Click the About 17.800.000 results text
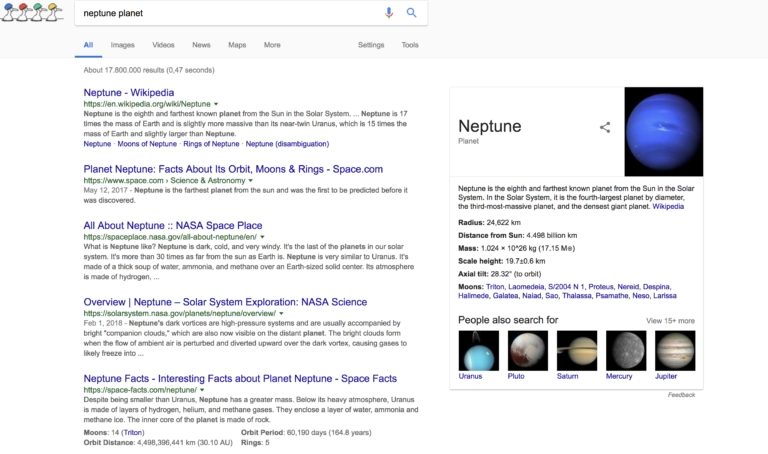This screenshot has width=768, height=454. pos(149,70)
